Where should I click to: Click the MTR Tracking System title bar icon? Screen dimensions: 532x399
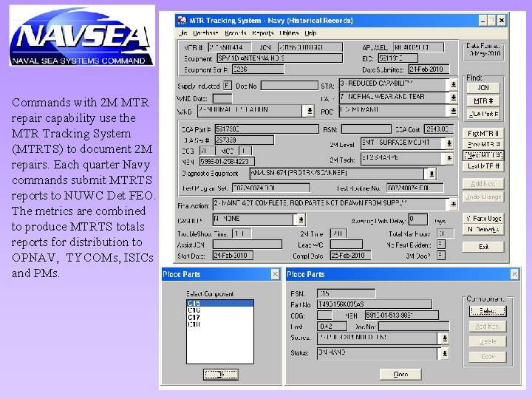pyautogui.click(x=183, y=21)
